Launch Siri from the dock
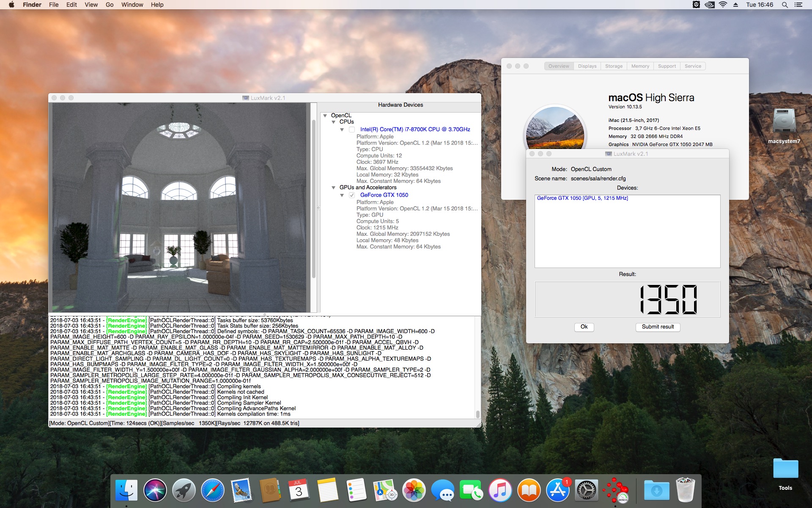812x508 pixels. pos(155,491)
